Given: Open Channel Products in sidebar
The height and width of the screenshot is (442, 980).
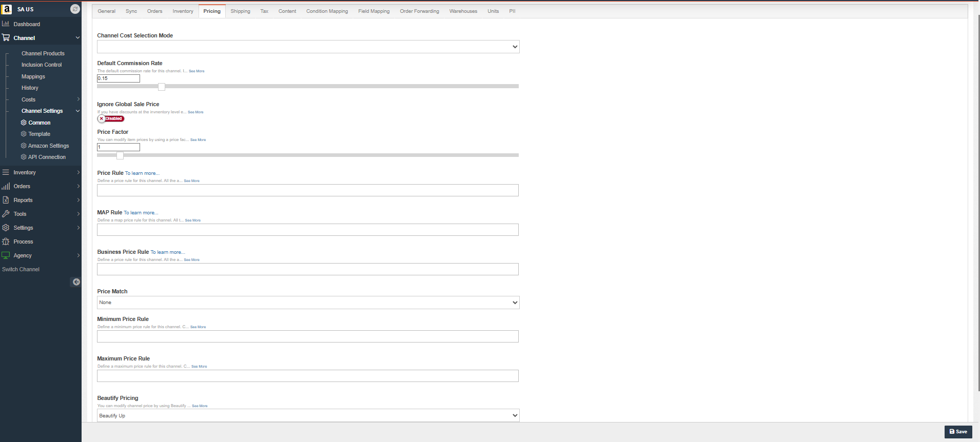Looking at the screenshot, I should click(43, 53).
